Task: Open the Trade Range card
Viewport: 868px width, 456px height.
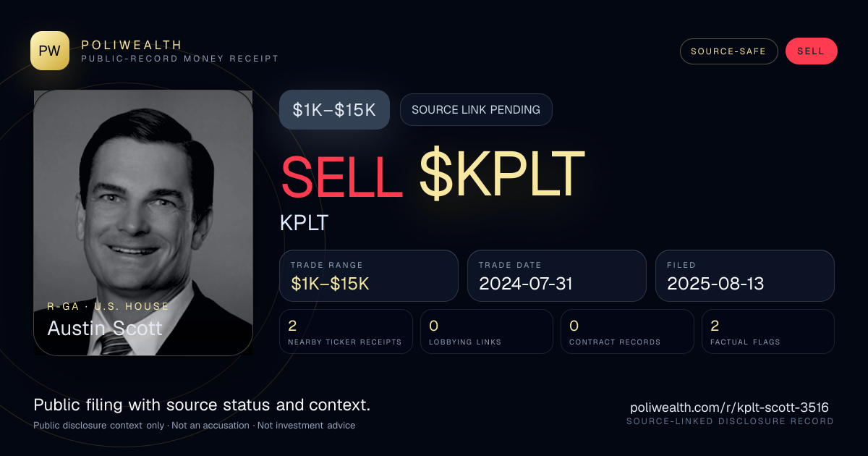Action: 369,276
